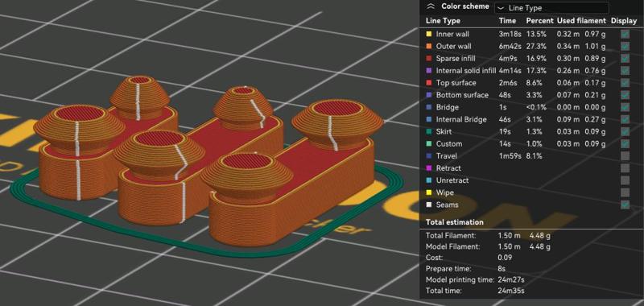Disable Seams display checkbox
This screenshot has height=306, width=644.
[625, 205]
